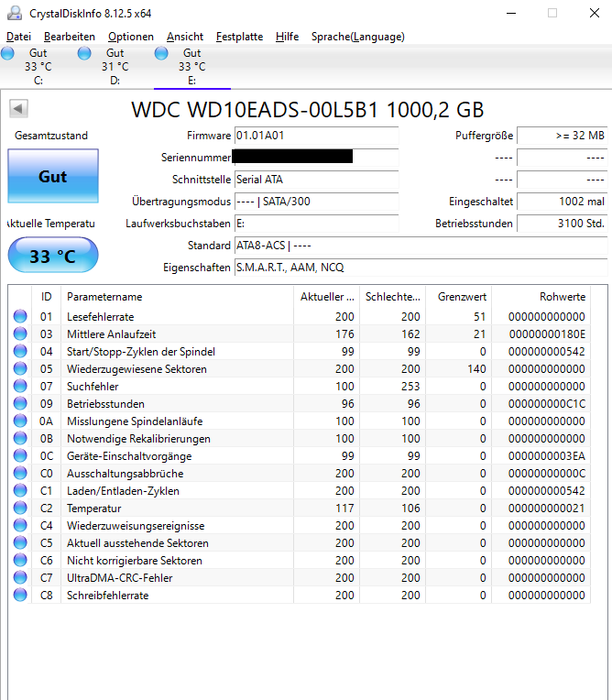The height and width of the screenshot is (700, 612).
Task: Click status orb for Temperatur row C2
Action: tap(20, 508)
